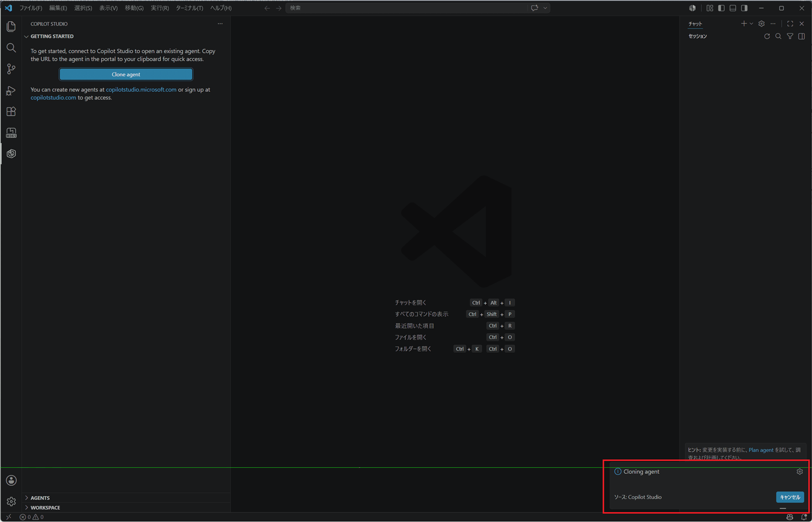Open the Cloning agent notification settings gear

[x=800, y=472]
